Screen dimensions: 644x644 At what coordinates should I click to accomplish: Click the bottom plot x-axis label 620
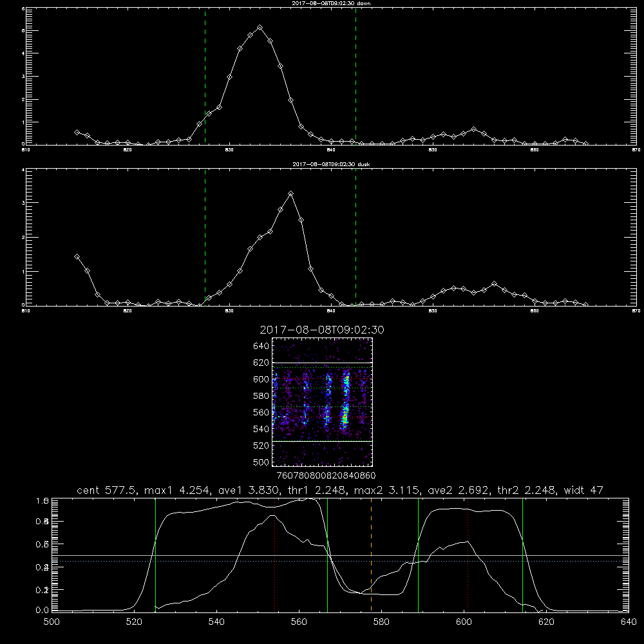point(546,622)
